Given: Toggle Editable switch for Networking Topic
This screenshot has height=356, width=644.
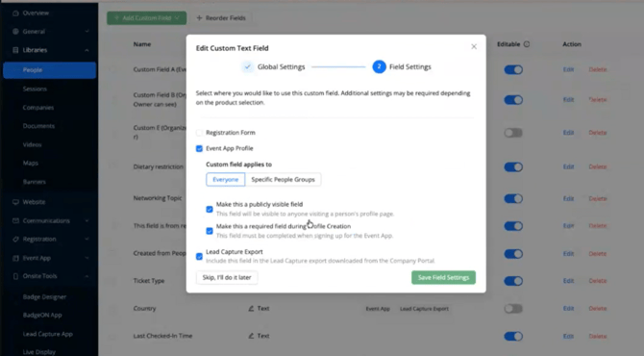Looking at the screenshot, I should [x=513, y=198].
